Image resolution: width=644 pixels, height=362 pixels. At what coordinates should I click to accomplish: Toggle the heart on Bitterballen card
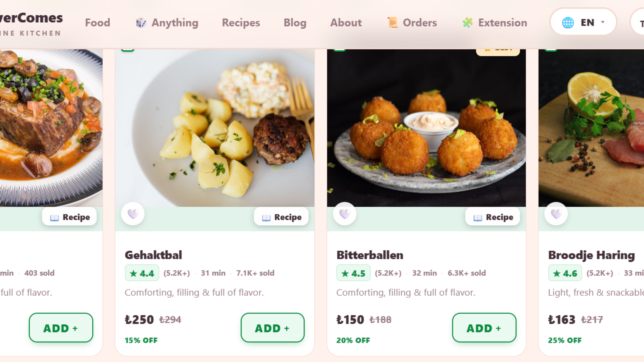344,214
